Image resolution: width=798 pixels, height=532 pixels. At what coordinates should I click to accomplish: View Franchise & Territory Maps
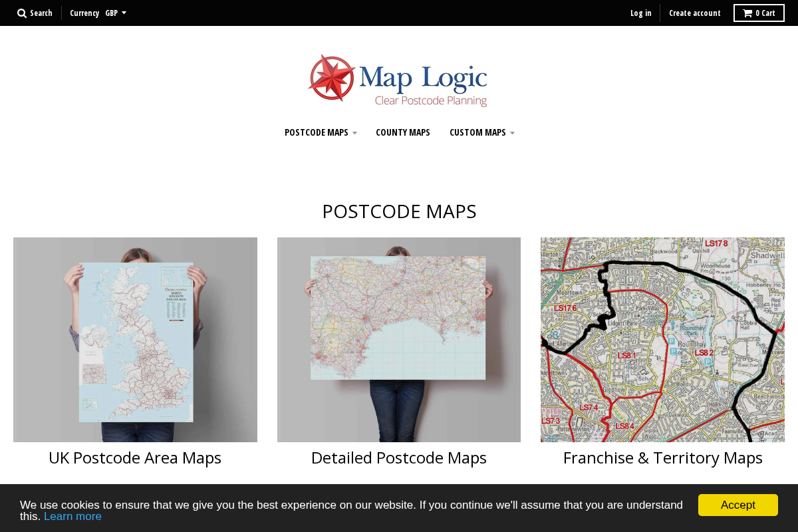pos(663,458)
